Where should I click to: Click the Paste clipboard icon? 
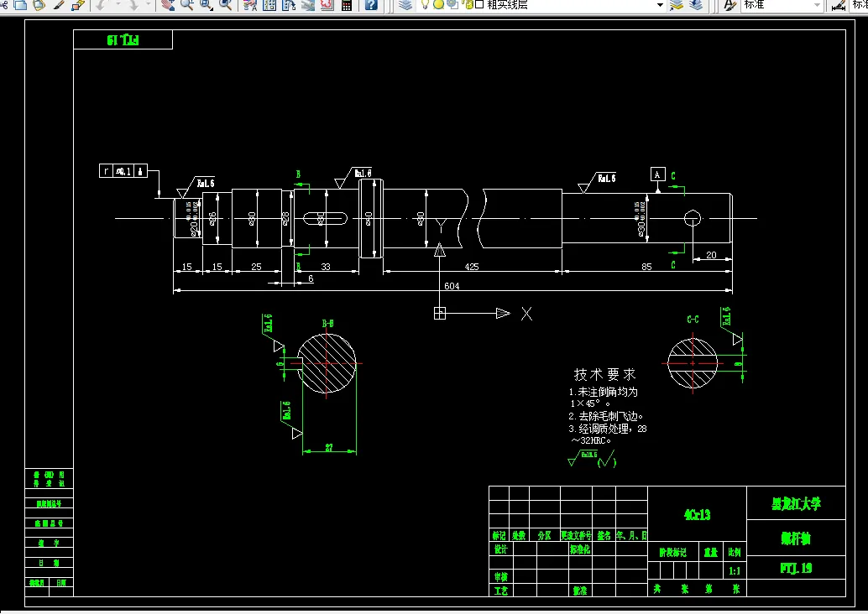(x=39, y=5)
